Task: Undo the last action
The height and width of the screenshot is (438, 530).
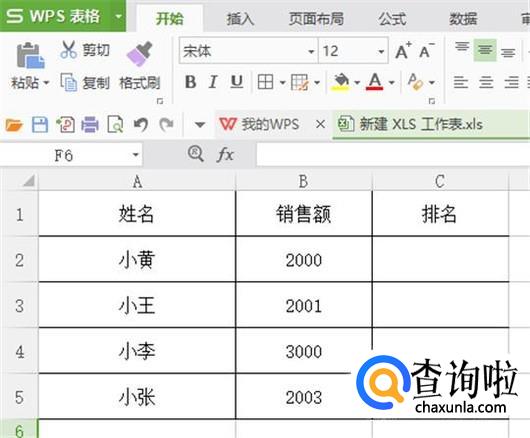Action: [x=141, y=125]
